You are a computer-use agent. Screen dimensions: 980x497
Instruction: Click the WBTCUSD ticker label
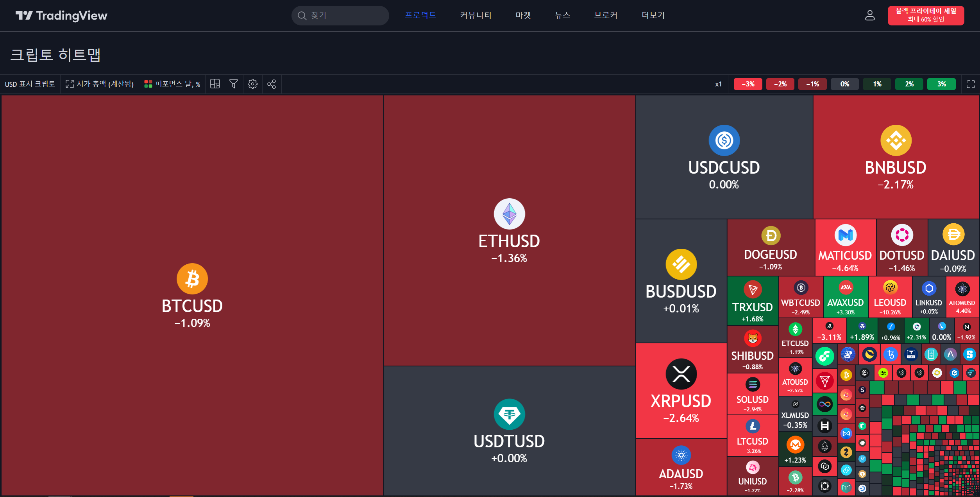coord(801,303)
